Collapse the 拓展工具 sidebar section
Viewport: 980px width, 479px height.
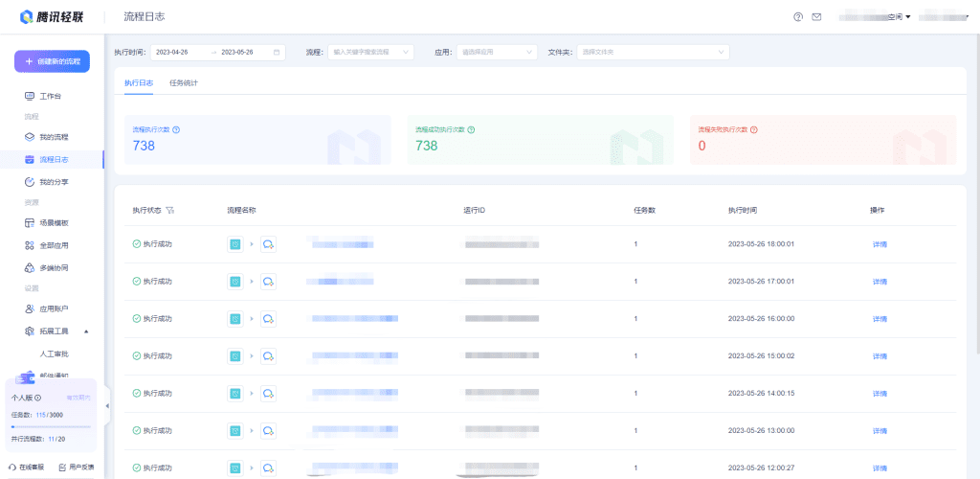87,331
